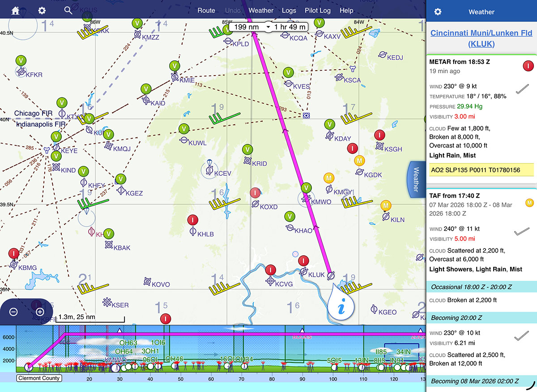
Task: Open the Route menu
Action: coord(206,10)
